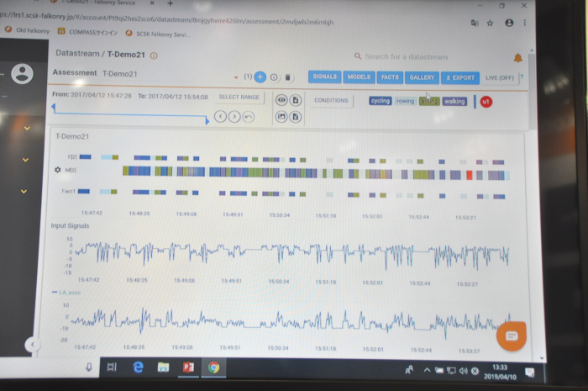Open the MODELS tab
The width and height of the screenshot is (588, 391).
coord(359,77)
